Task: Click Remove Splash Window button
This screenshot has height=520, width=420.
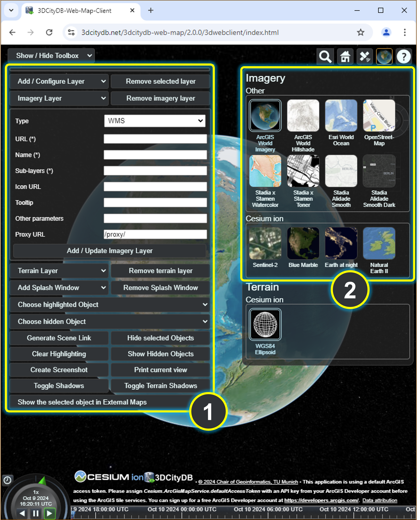Action: click(161, 288)
